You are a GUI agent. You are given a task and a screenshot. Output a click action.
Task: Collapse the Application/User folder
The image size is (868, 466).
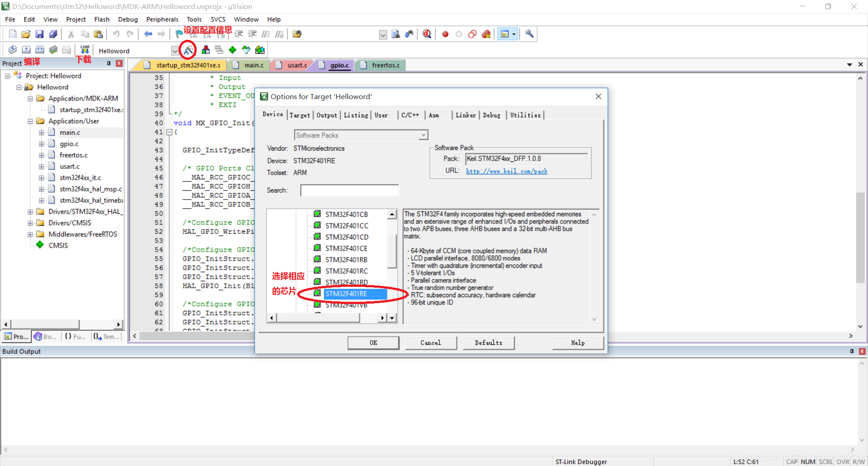point(30,121)
